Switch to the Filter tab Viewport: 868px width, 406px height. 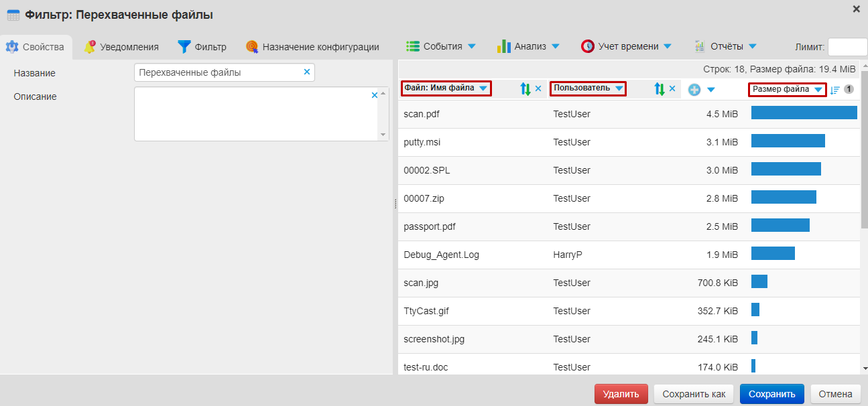[202, 47]
